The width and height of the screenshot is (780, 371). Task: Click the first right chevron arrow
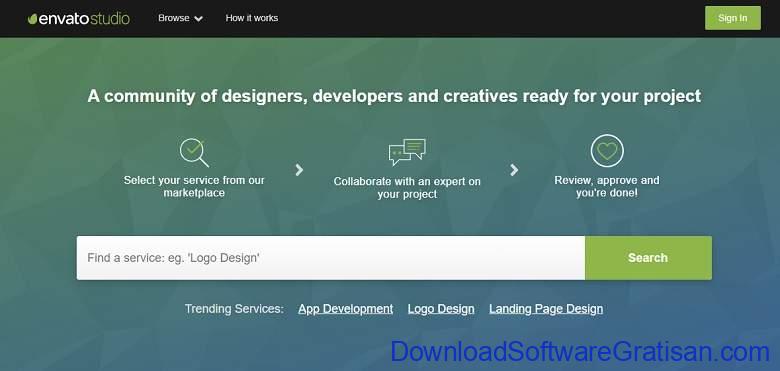coord(299,170)
